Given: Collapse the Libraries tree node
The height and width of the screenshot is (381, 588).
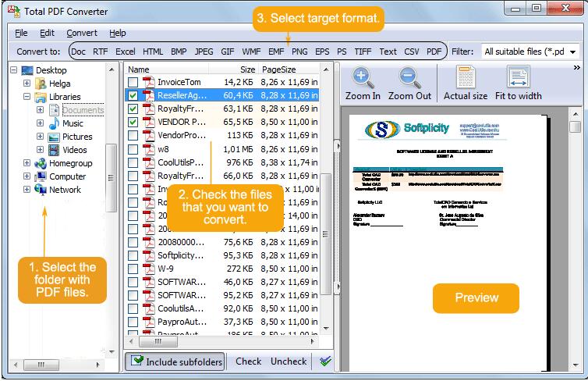Looking at the screenshot, I should [x=27, y=97].
